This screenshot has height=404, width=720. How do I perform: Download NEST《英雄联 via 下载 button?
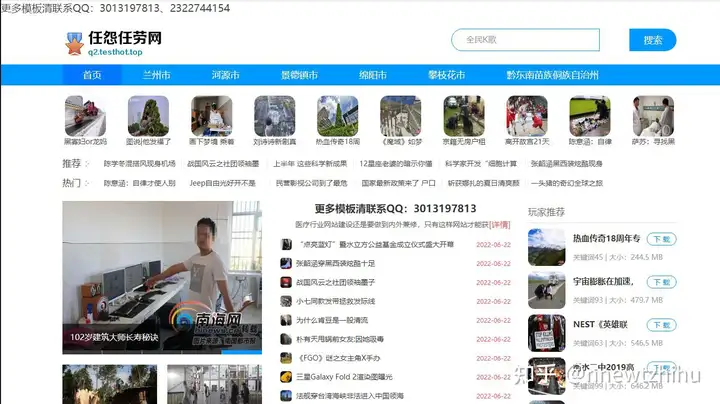662,325
